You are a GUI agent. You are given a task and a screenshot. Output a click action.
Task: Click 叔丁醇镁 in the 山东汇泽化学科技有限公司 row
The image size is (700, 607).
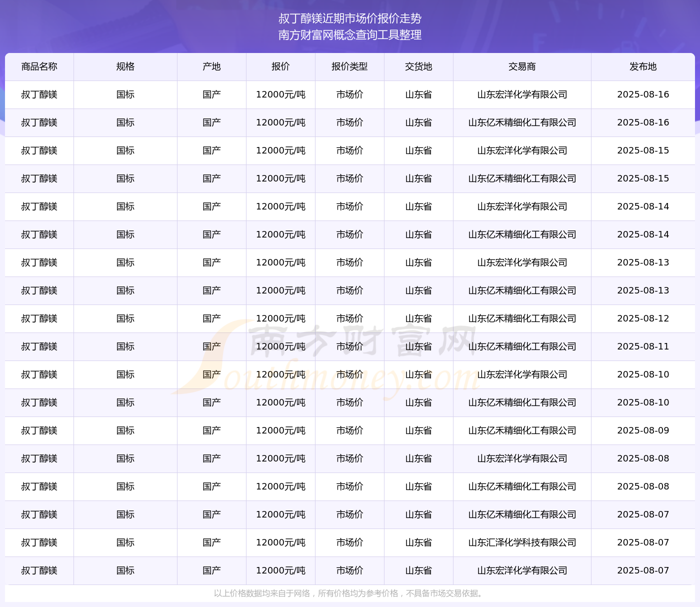39,542
